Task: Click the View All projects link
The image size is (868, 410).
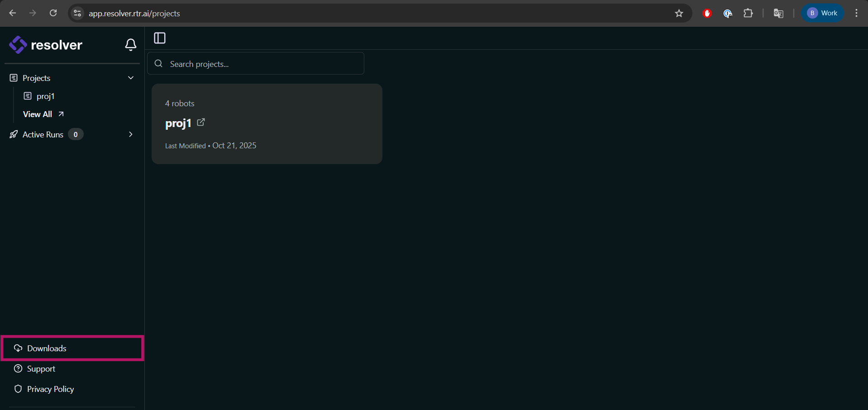Action: pos(43,114)
